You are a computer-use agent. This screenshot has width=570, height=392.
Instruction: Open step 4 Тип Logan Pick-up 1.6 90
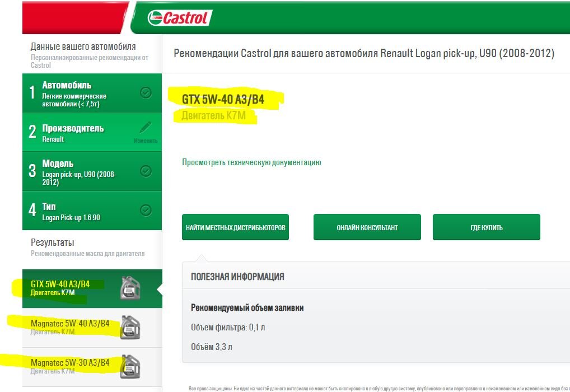92,211
